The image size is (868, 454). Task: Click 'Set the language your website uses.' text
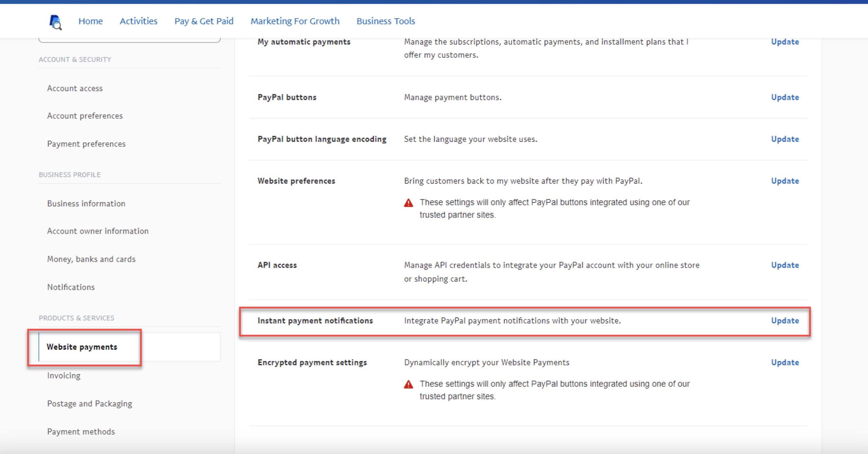click(x=470, y=139)
